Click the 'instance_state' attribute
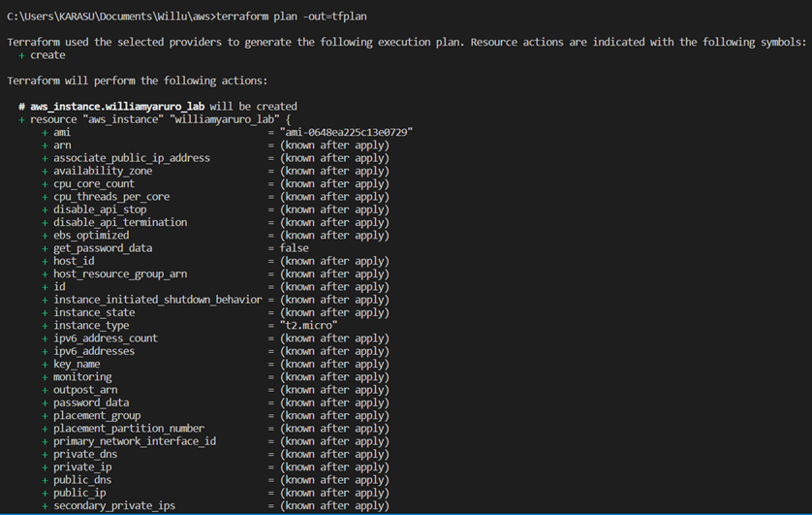 94,313
